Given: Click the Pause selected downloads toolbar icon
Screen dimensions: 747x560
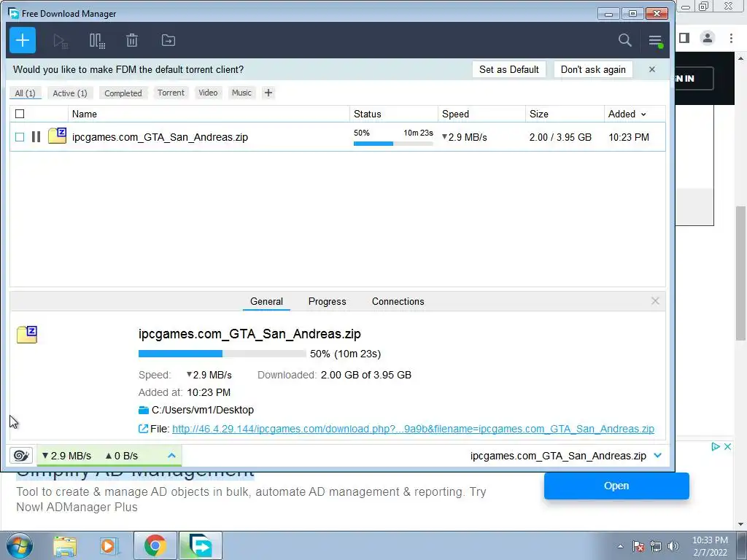Looking at the screenshot, I should click(97, 41).
